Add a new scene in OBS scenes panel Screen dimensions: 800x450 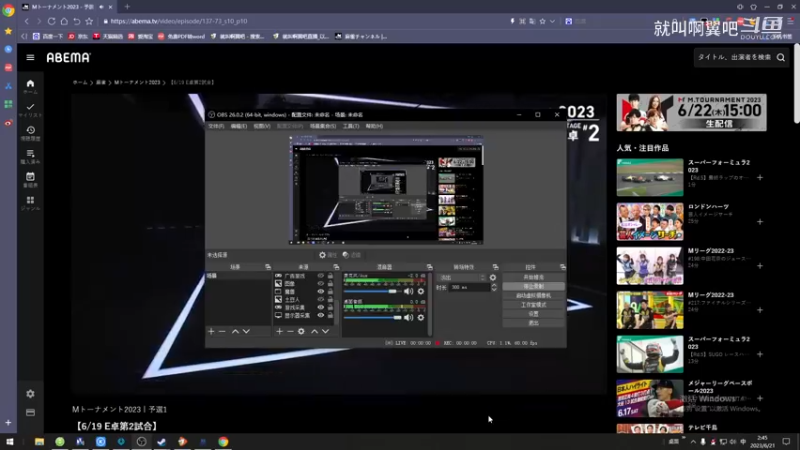pos(211,332)
